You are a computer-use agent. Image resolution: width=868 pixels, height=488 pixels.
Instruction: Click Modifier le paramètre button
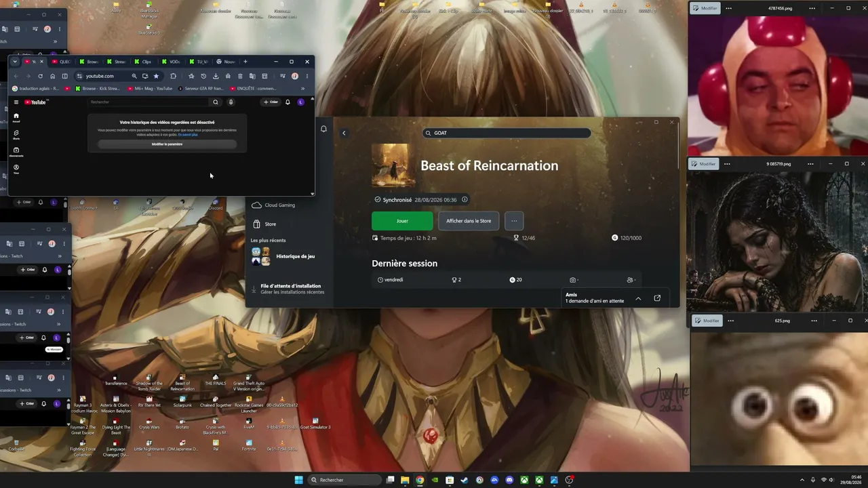[167, 144]
